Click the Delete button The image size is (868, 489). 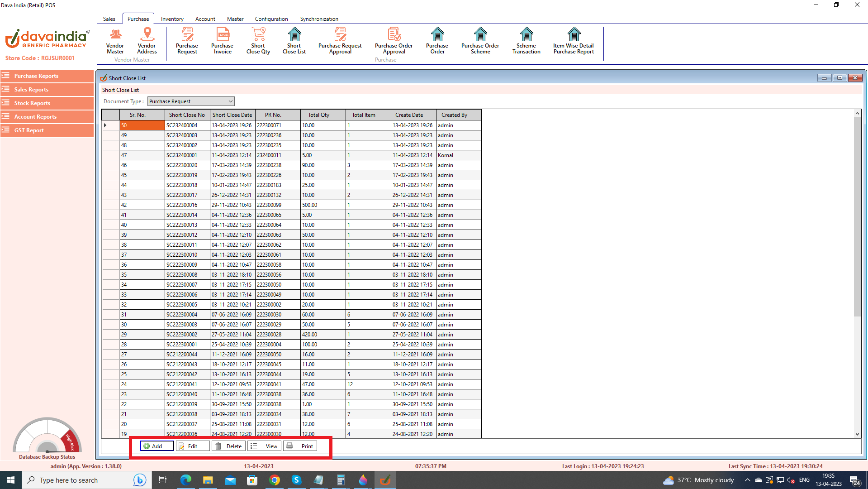point(229,446)
